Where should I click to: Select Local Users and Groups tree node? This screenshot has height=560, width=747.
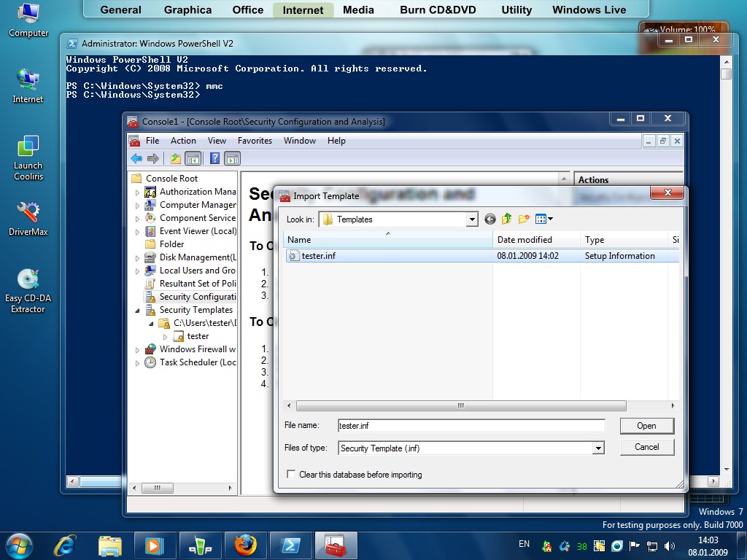click(190, 270)
